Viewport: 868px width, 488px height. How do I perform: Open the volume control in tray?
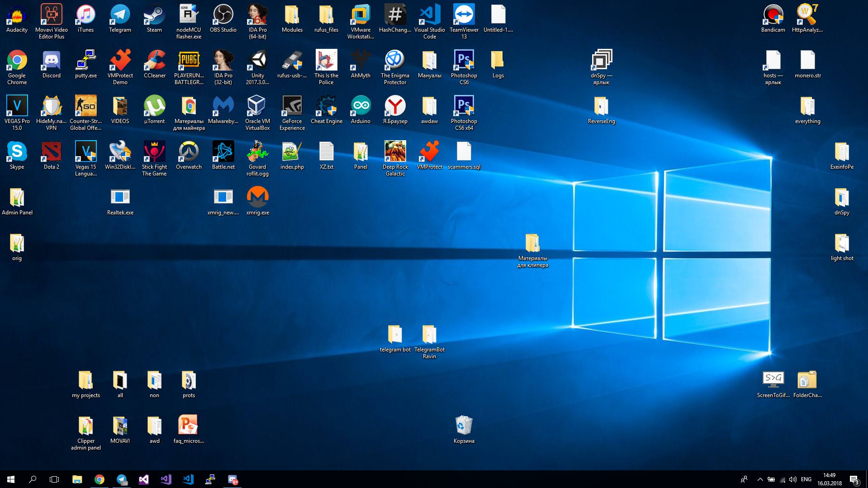tap(793, 479)
